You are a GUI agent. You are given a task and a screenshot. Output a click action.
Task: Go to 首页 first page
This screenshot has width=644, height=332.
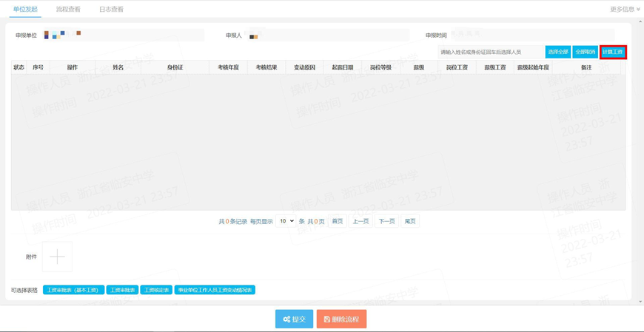coord(338,221)
